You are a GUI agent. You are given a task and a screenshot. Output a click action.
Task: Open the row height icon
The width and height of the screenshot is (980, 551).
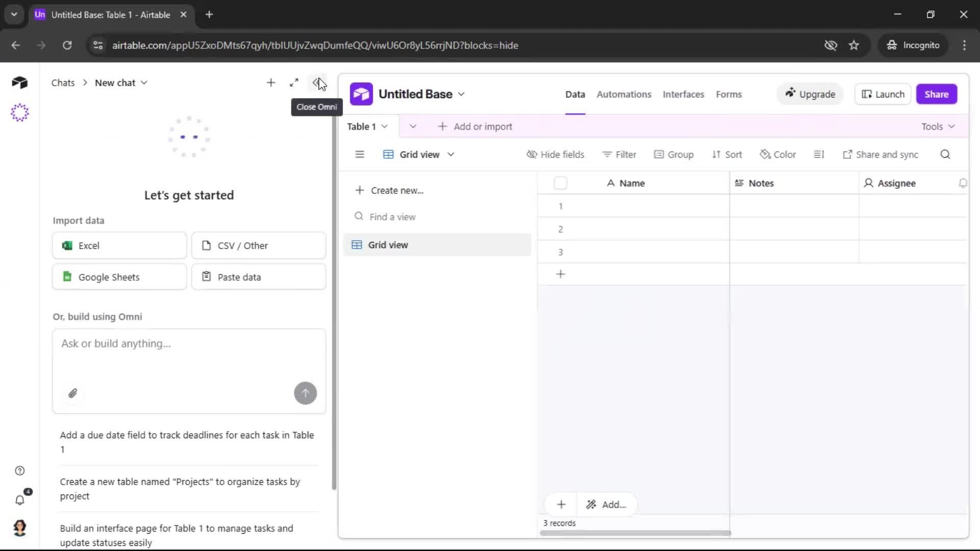tap(819, 155)
